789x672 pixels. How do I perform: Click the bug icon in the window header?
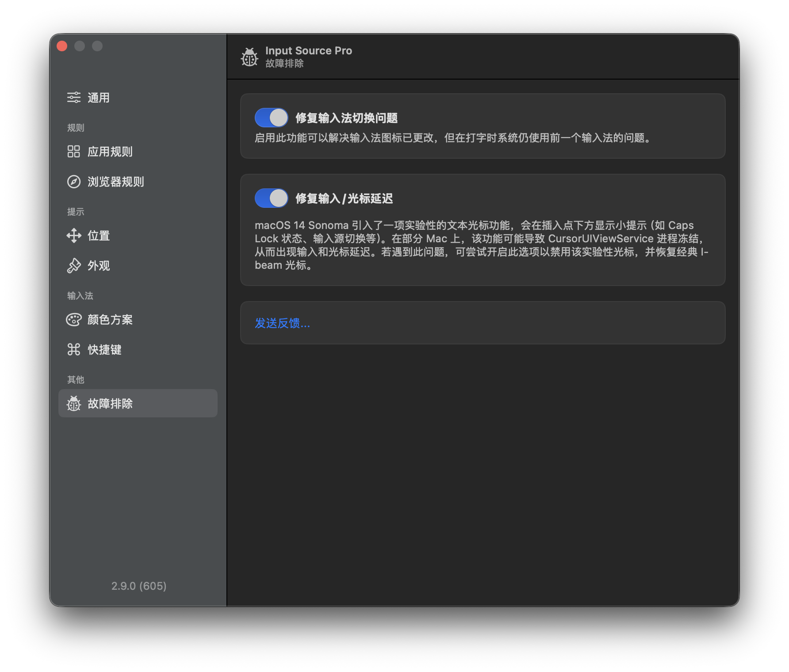249,57
